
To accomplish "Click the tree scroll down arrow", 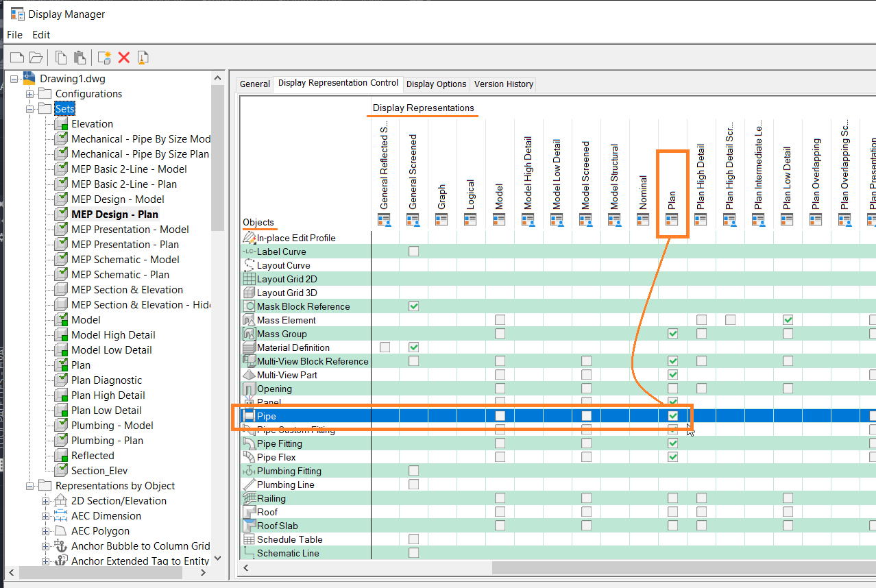I will click(218, 559).
